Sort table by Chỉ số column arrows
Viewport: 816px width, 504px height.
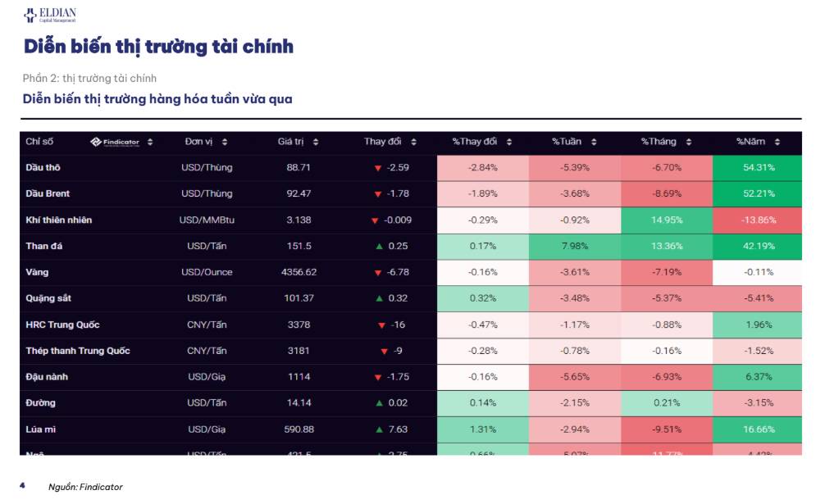[x=150, y=142]
